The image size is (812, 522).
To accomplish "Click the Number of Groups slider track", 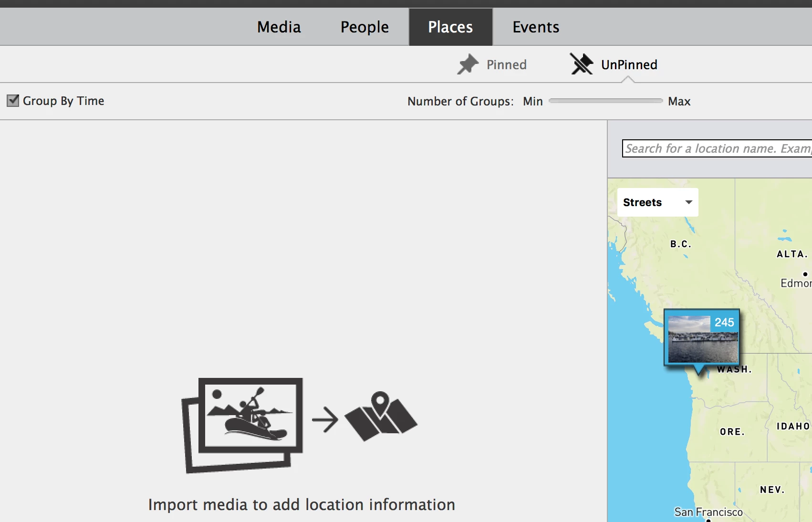I will click(605, 101).
